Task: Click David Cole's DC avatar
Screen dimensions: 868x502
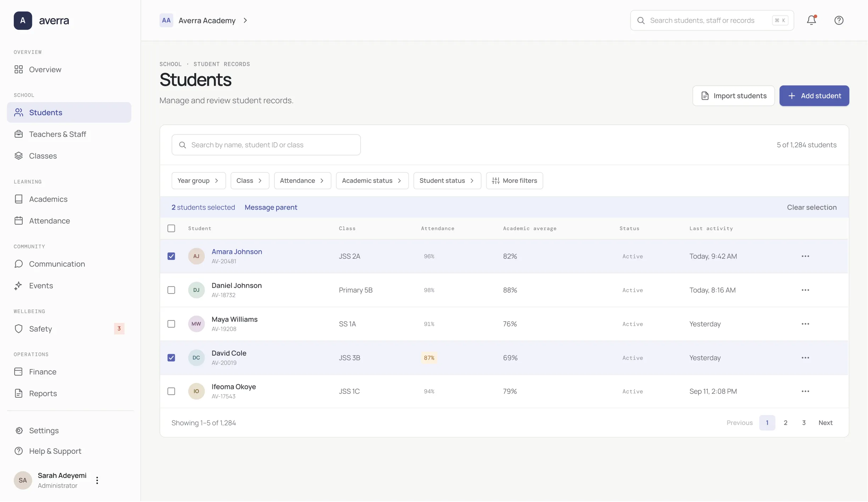Action: click(x=196, y=358)
